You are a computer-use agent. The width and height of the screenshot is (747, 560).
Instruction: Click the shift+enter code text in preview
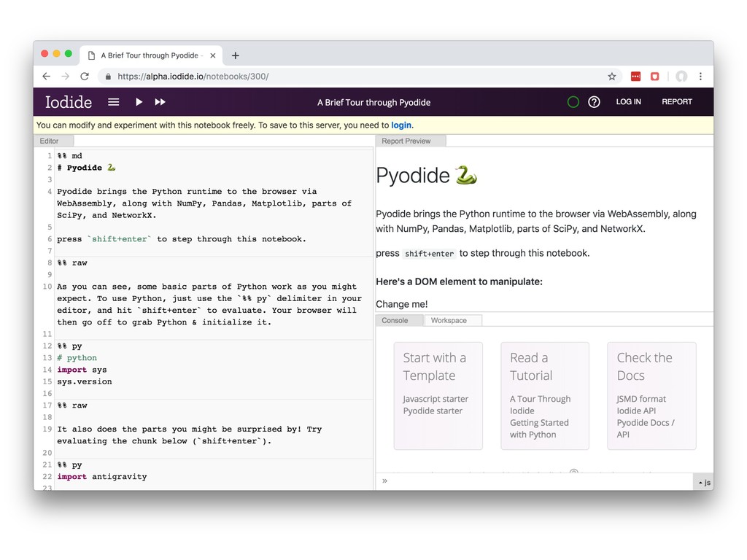429,254
